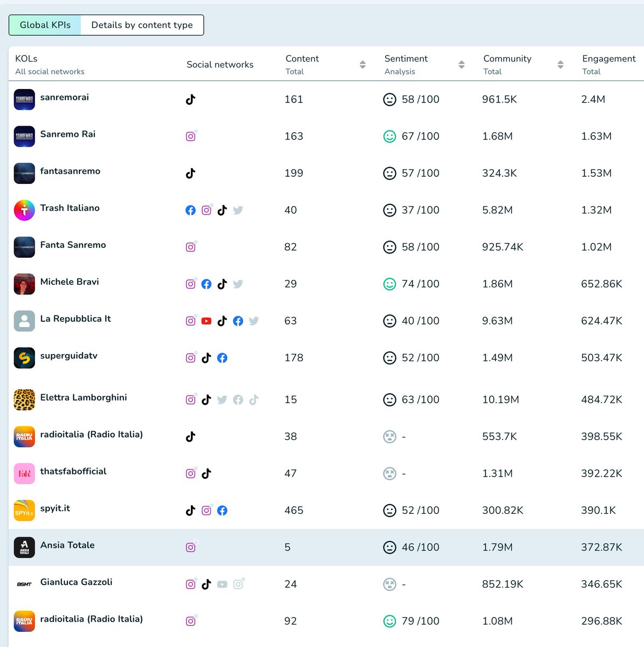Click the greyed YouTube icon for Gianluca Gazzoli
This screenshot has width=644, height=647.
[x=222, y=584]
